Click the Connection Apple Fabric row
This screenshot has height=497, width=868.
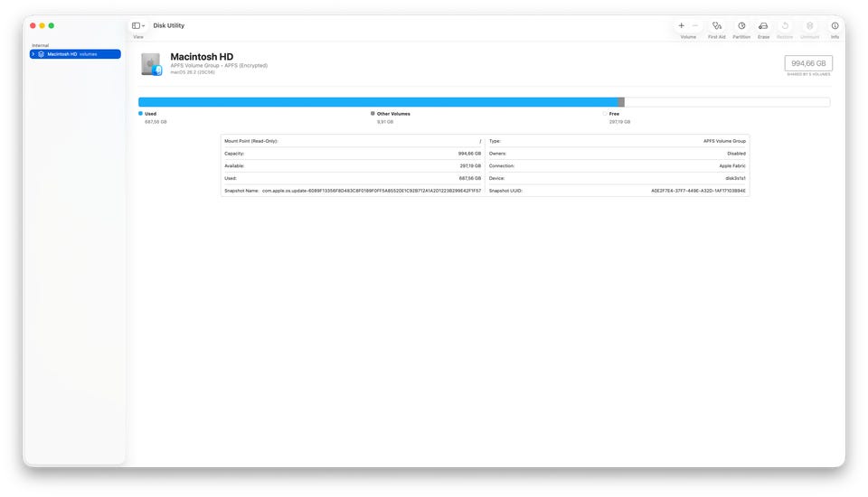618,165
